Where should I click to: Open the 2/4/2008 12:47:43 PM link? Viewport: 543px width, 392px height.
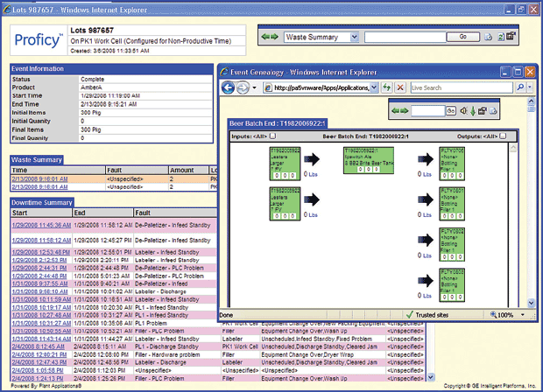pos(39,362)
